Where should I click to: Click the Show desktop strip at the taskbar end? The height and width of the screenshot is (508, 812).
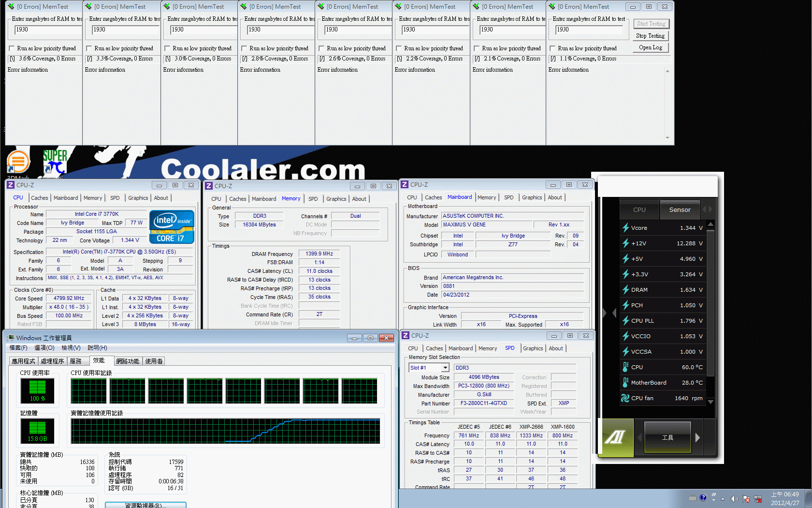point(808,499)
